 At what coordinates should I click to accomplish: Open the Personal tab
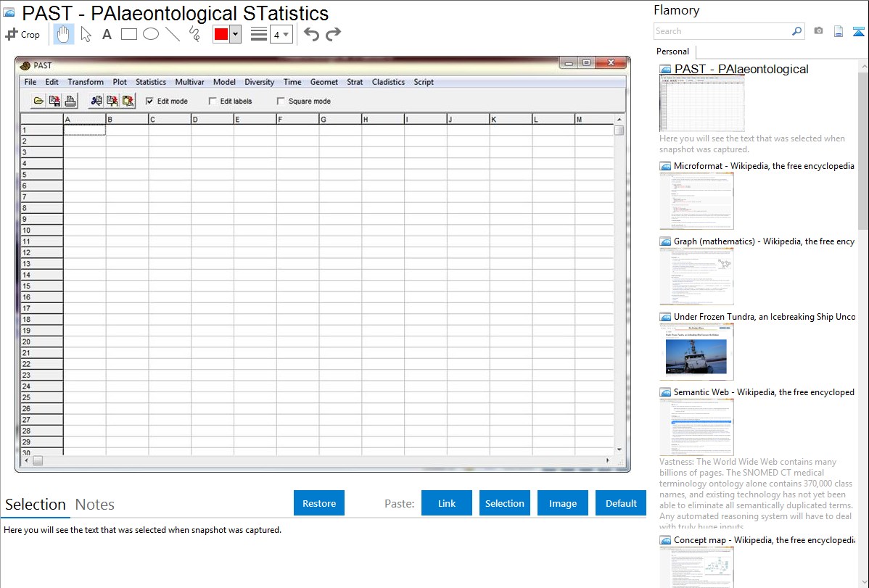(x=672, y=51)
